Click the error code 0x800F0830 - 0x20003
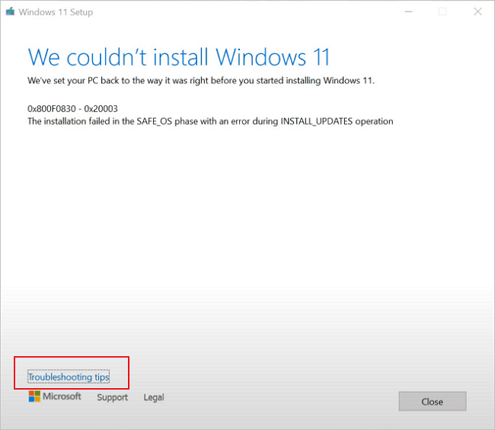Screen dimensions: 495x430 tap(73, 109)
